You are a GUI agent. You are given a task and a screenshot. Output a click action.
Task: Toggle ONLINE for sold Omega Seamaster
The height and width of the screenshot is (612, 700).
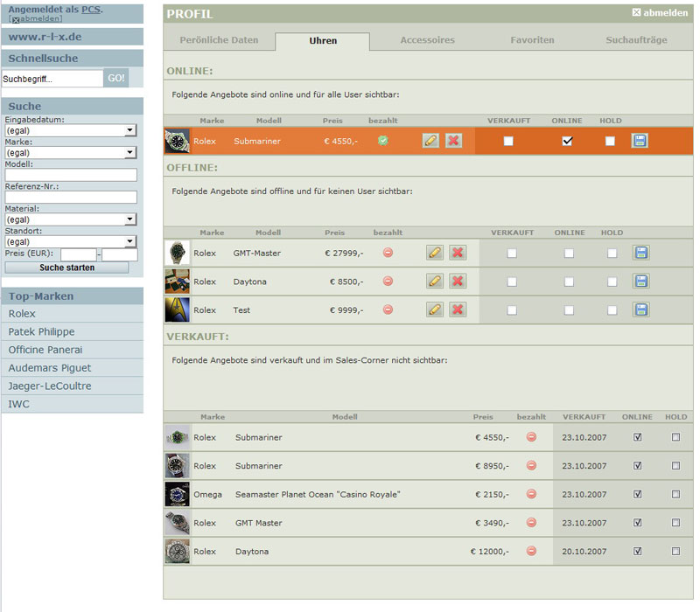[x=638, y=494]
